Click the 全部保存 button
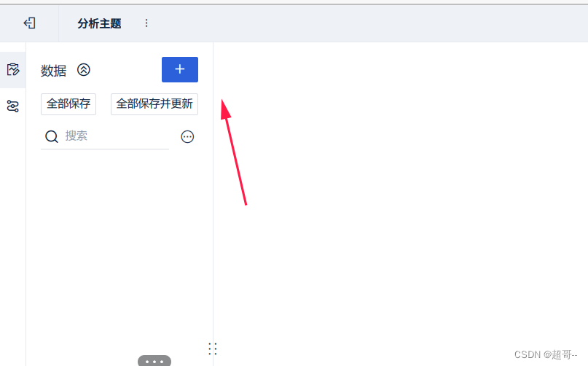This screenshot has height=366, width=588. click(x=68, y=104)
